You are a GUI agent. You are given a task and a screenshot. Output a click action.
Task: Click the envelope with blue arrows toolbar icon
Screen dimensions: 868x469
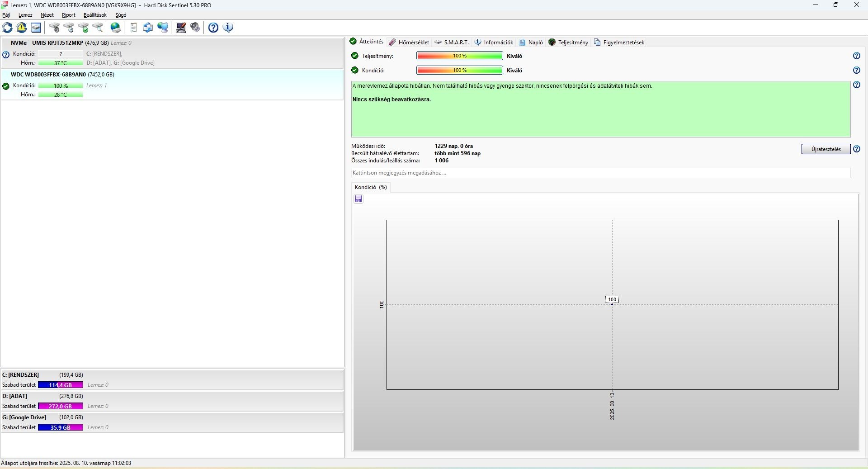(148, 28)
